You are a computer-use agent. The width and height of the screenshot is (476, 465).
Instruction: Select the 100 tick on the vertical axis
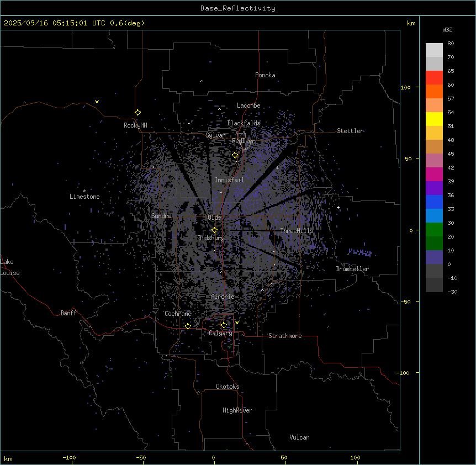405,87
